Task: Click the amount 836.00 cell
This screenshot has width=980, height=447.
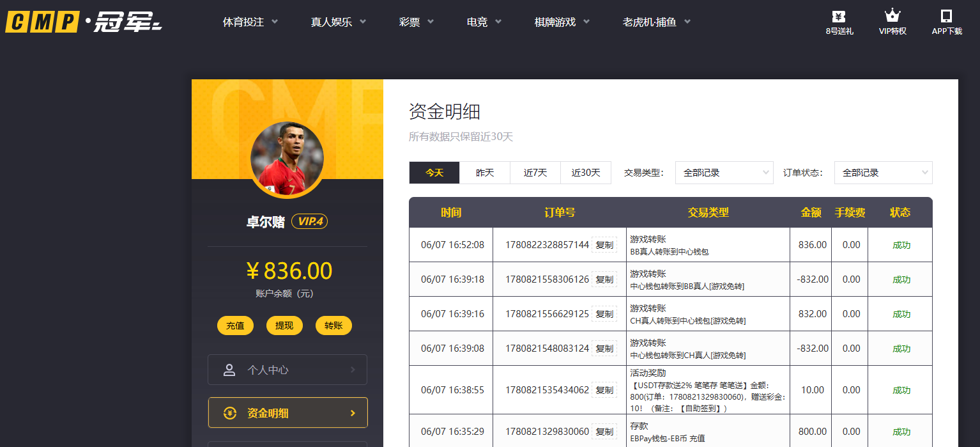Action: 812,245
